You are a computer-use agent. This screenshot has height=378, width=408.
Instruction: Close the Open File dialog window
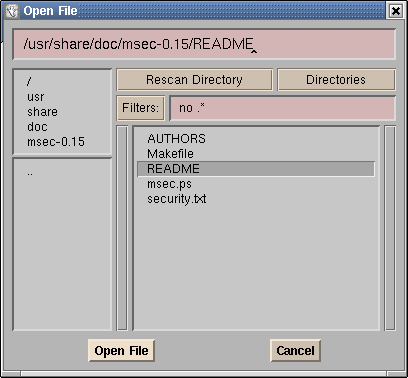coord(396,11)
